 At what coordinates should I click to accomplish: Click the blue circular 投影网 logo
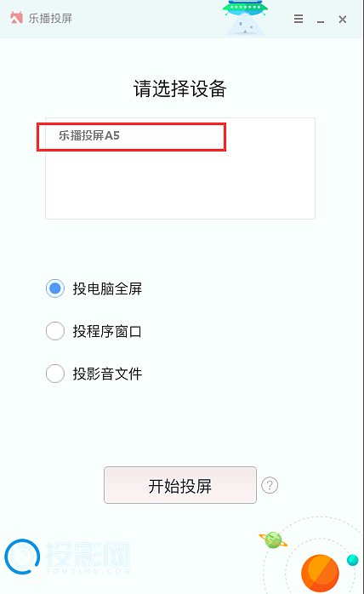(22, 556)
